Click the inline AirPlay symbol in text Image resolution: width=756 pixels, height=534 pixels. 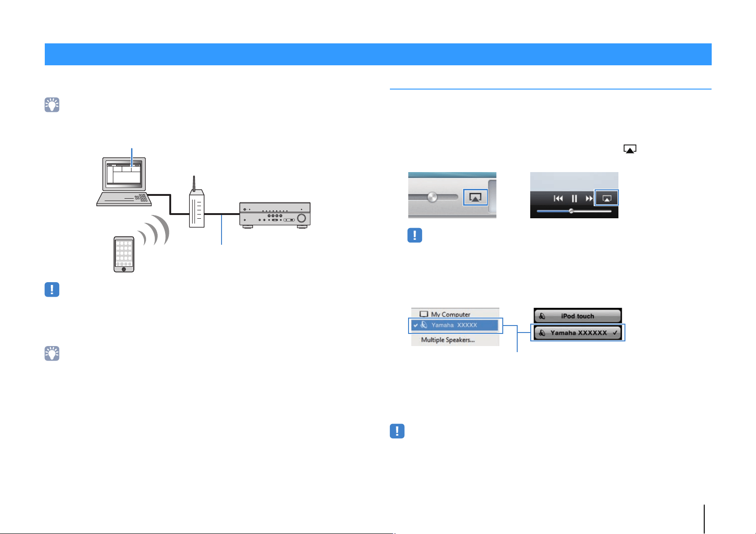click(630, 149)
